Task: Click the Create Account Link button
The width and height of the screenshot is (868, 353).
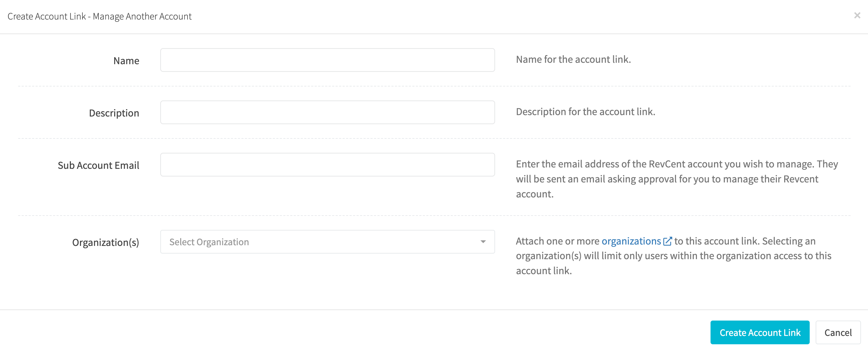Action: [x=760, y=332]
